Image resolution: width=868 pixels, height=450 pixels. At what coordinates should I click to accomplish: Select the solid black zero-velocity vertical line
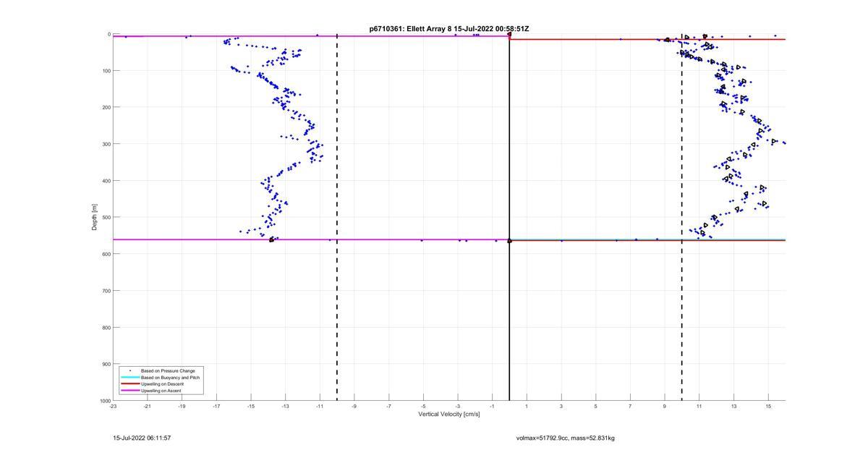509,217
